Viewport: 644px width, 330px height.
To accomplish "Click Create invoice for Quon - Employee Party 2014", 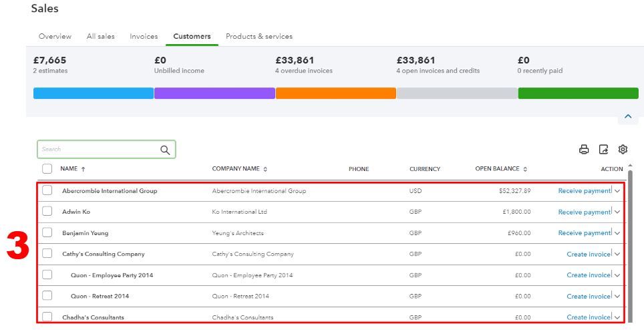I will (x=588, y=275).
